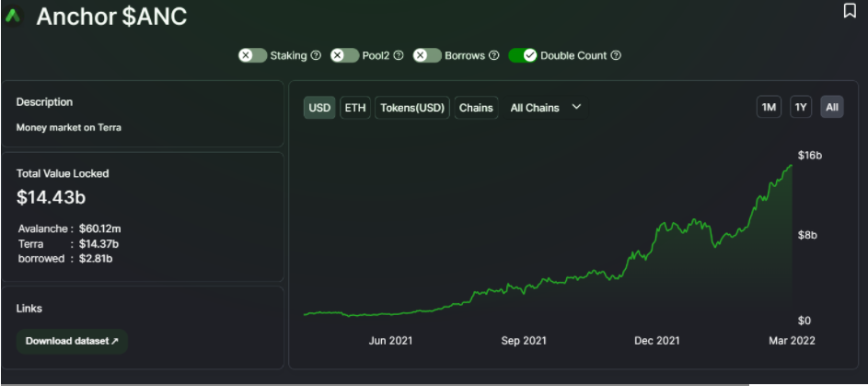The image size is (868, 386).
Task: Switch chart denomination to USD
Action: click(x=319, y=108)
